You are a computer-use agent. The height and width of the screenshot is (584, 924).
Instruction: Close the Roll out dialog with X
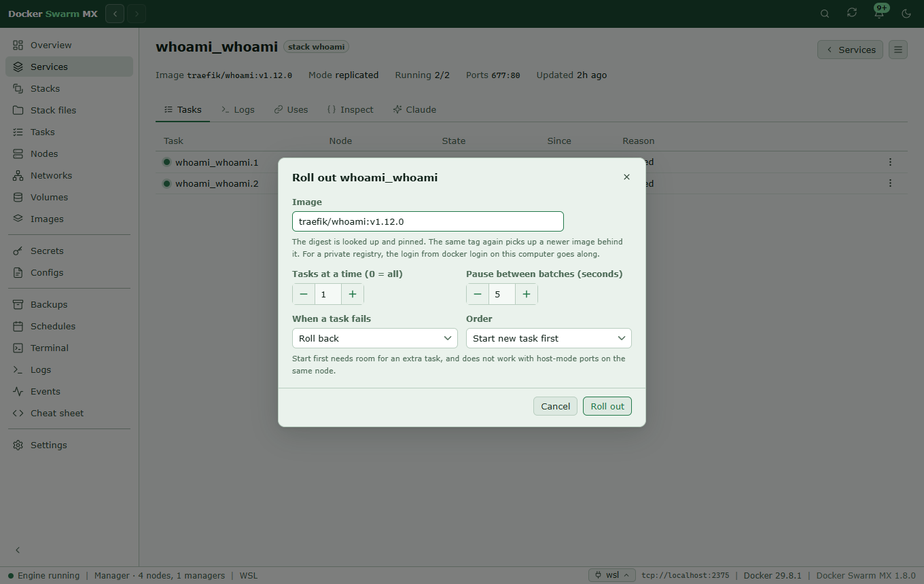tap(626, 177)
